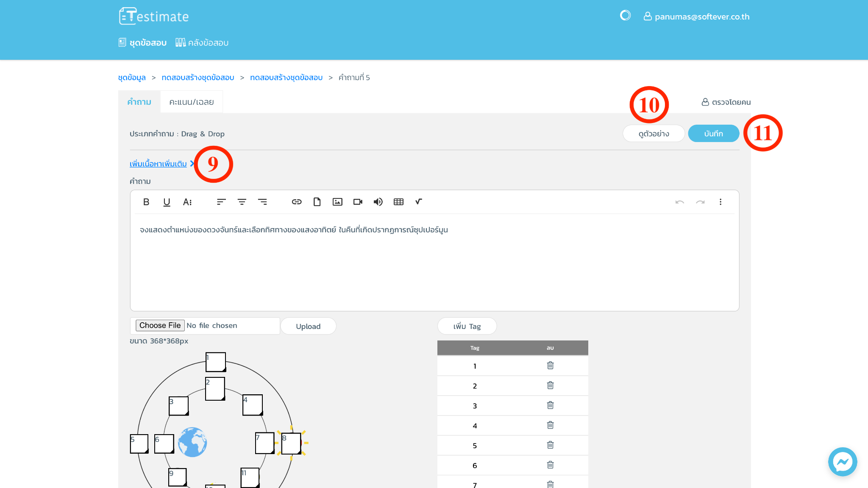
Task: Expand เพิ่มเนื้อหาเพิ่มเติม section
Action: coord(159,164)
